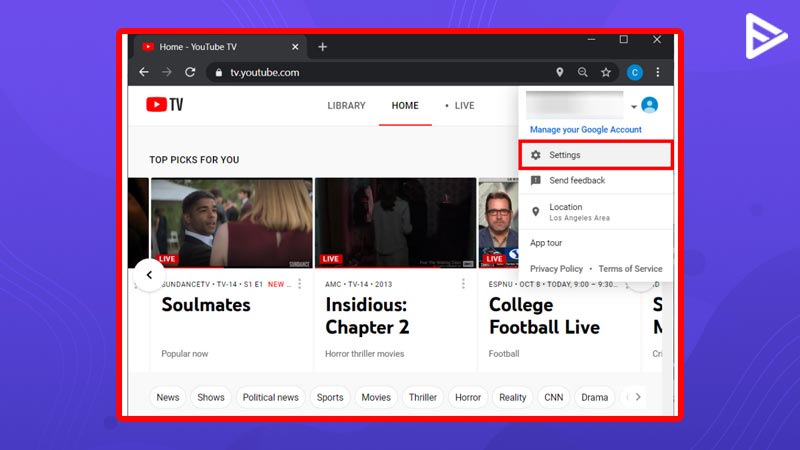Bookmark this page with the star icon
The width and height of the screenshot is (800, 450).
point(606,72)
